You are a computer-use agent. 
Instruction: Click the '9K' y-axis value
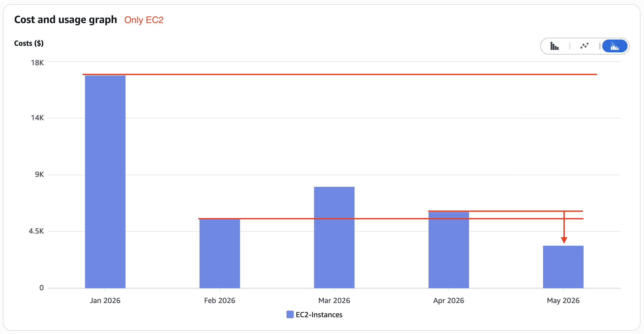point(39,175)
